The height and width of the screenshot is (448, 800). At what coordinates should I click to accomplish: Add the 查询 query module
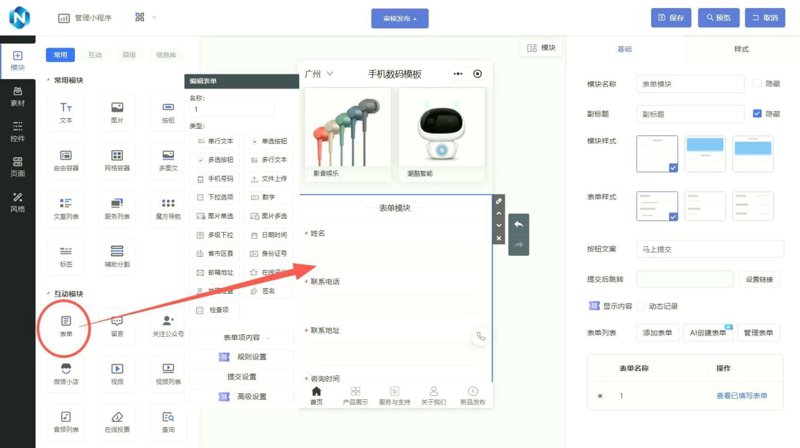(x=168, y=422)
